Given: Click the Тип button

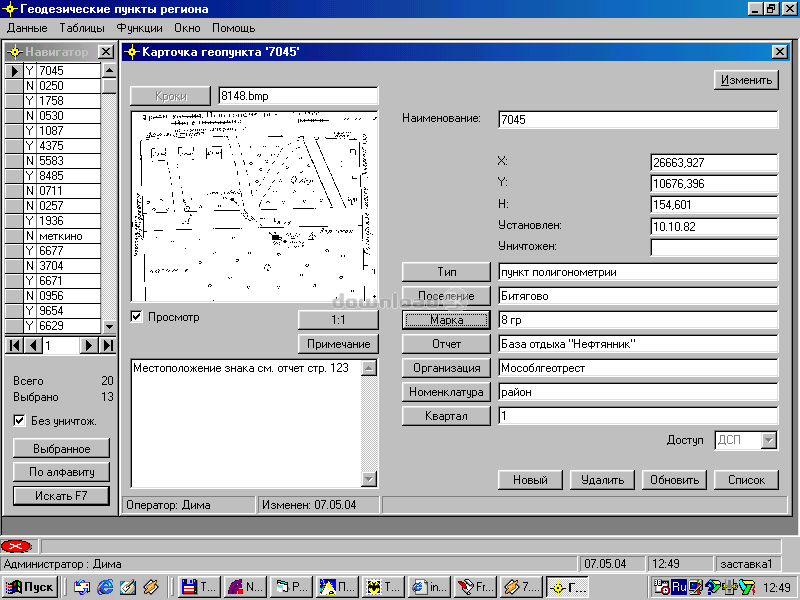Looking at the screenshot, I should pos(446,272).
